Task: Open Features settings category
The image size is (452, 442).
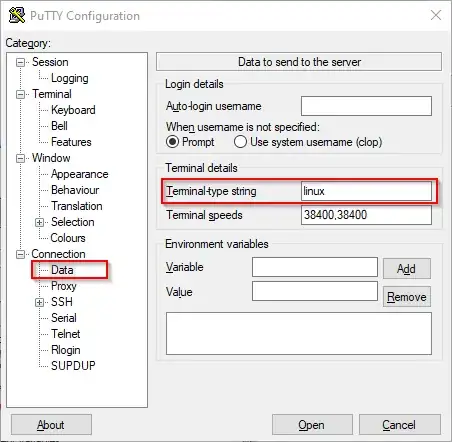Action: [x=71, y=142]
